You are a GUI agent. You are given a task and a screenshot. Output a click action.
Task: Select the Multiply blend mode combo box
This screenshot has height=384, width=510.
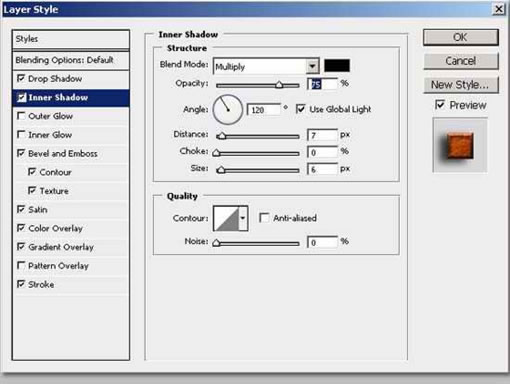[266, 66]
